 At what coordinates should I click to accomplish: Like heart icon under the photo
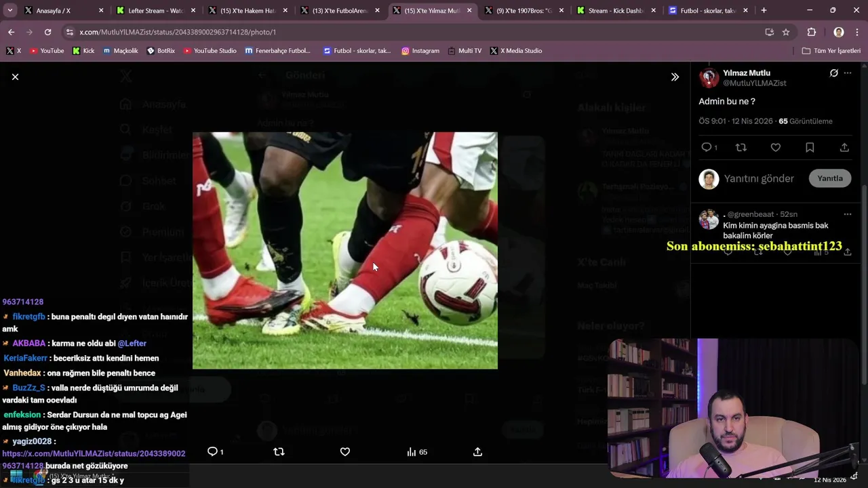345,451
